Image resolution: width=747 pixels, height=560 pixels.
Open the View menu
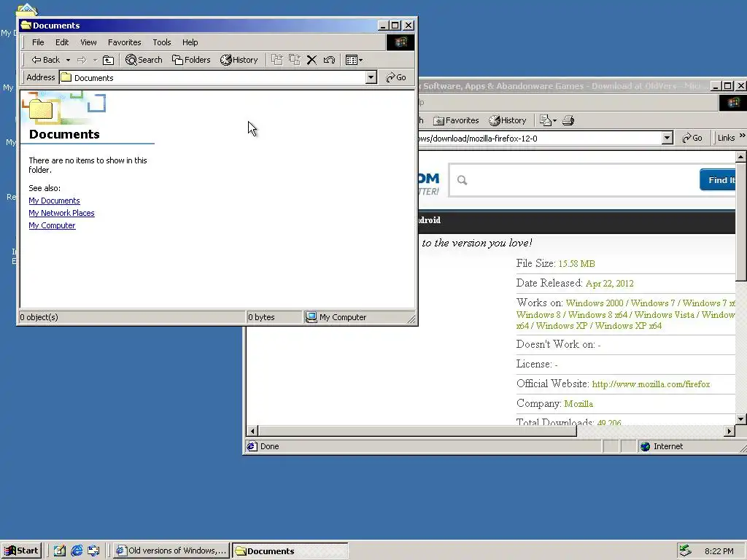(x=88, y=42)
